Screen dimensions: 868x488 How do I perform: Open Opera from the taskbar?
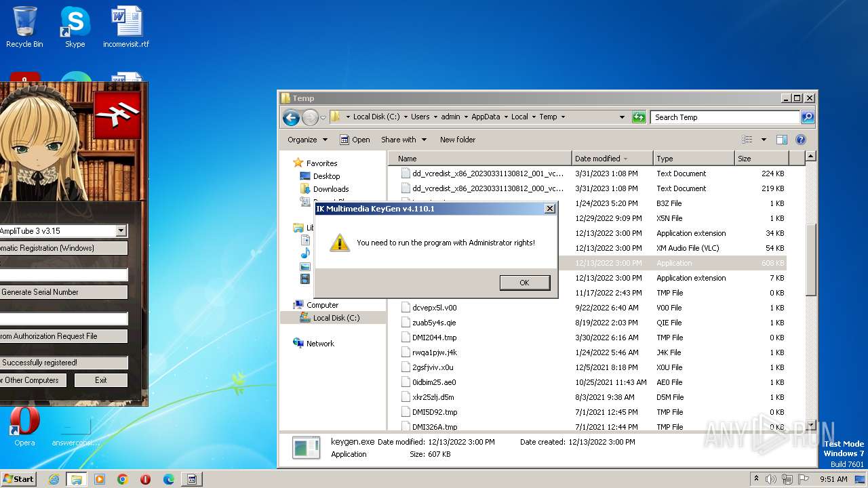146,479
